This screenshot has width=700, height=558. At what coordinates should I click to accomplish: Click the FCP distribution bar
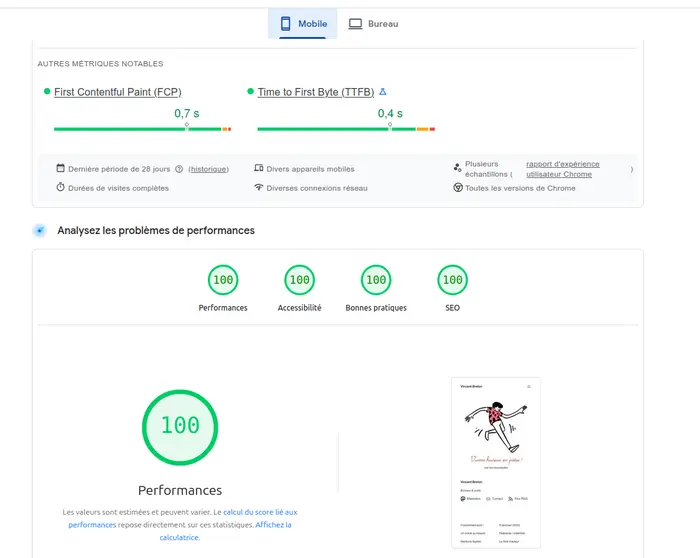point(142,129)
